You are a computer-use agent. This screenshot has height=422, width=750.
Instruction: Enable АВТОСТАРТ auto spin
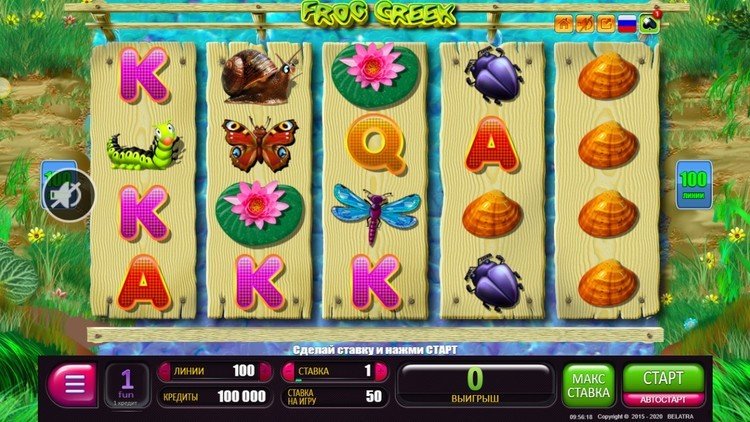[x=663, y=400]
